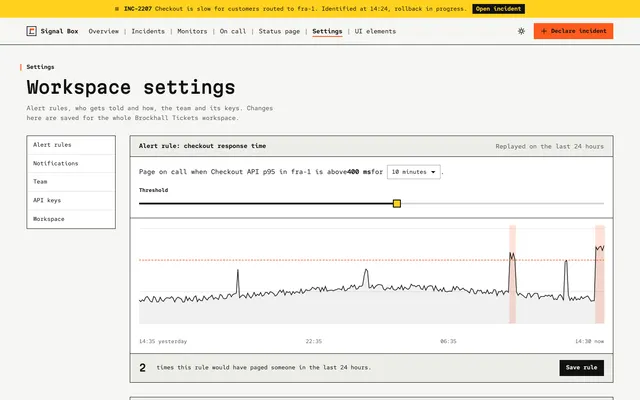Image resolution: width=640 pixels, height=400 pixels.
Task: Select Alert rules in settings sidebar
Action: [71, 145]
